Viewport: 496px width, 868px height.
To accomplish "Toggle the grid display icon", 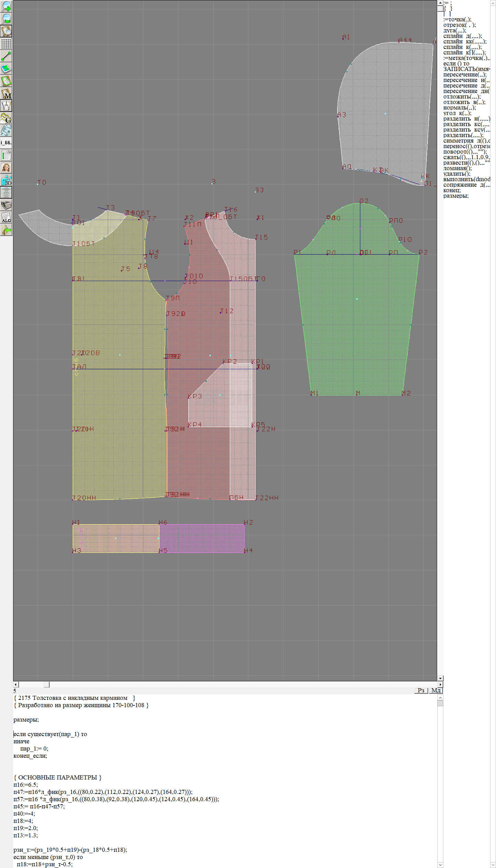I will click(6, 44).
